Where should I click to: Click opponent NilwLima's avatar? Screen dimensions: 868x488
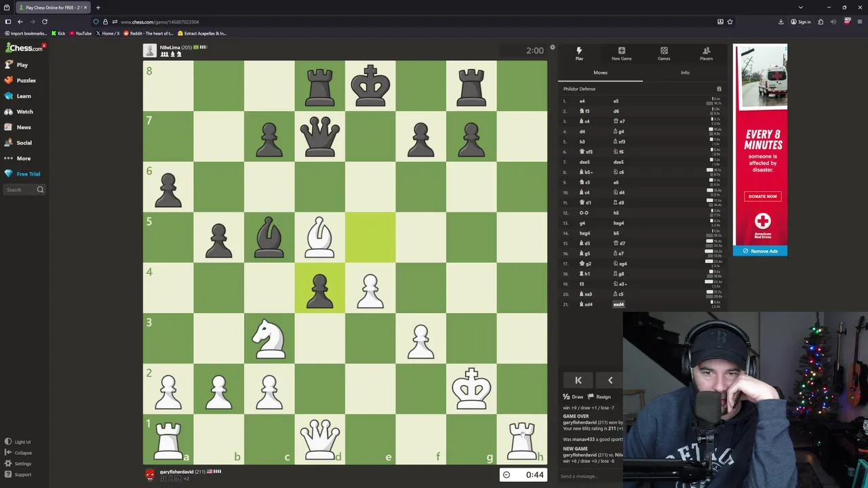pos(150,51)
